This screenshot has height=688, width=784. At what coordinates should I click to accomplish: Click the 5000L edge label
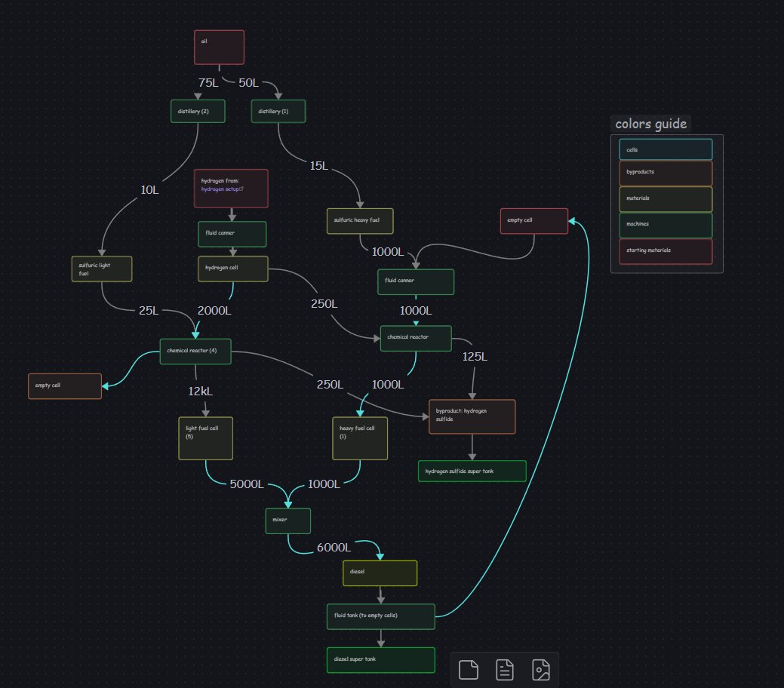[x=247, y=484]
